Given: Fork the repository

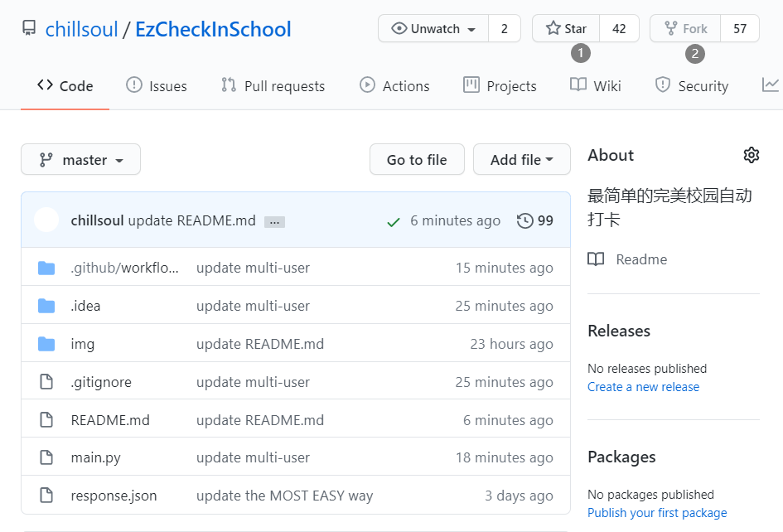Looking at the screenshot, I should [685, 29].
